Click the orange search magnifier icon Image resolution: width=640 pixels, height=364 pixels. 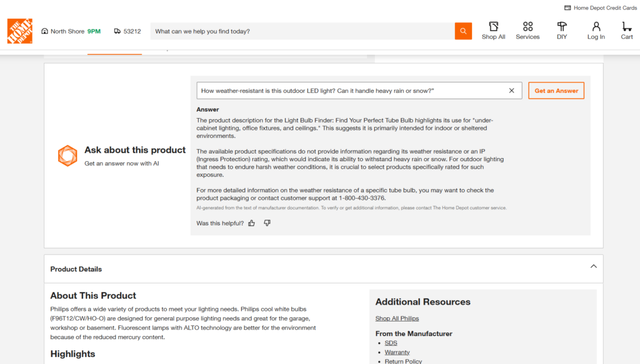[462, 31]
